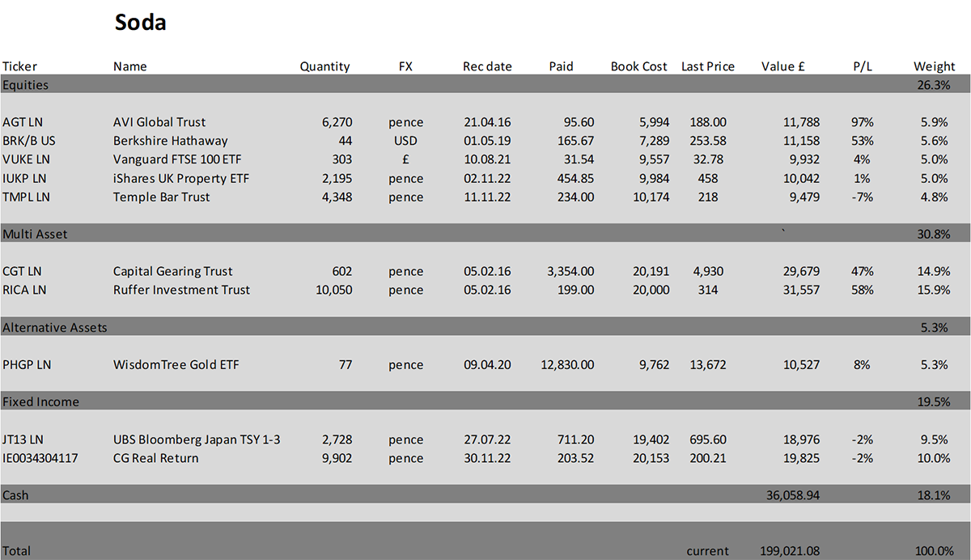Click the Rec date column header
Screen dimensions: 971x560
487,66
